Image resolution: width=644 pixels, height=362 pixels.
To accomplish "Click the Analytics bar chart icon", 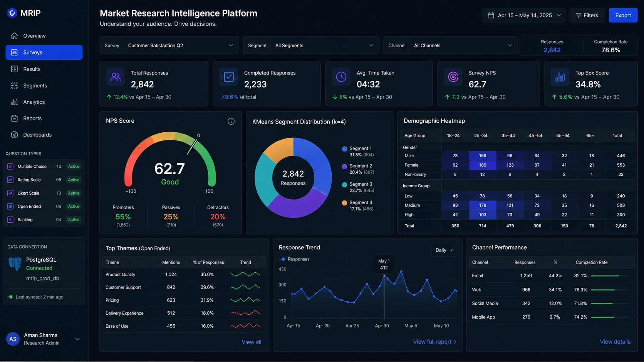I will 14,102.
